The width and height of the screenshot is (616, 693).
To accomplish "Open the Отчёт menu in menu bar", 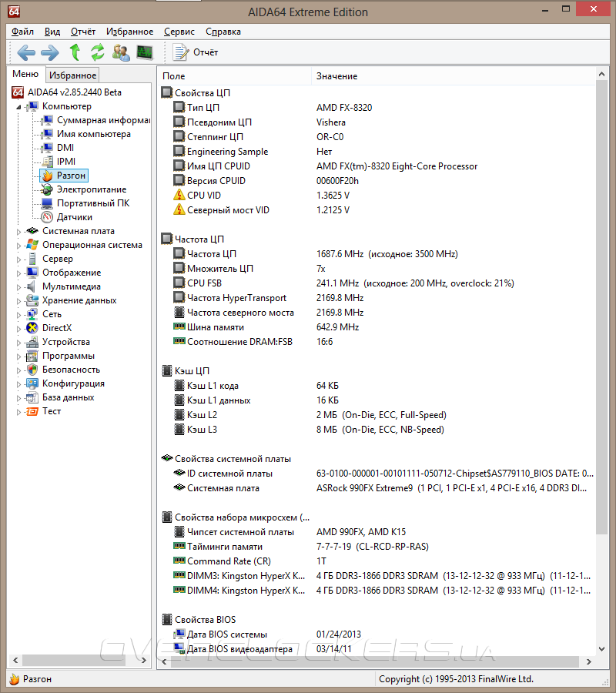I will [x=83, y=32].
